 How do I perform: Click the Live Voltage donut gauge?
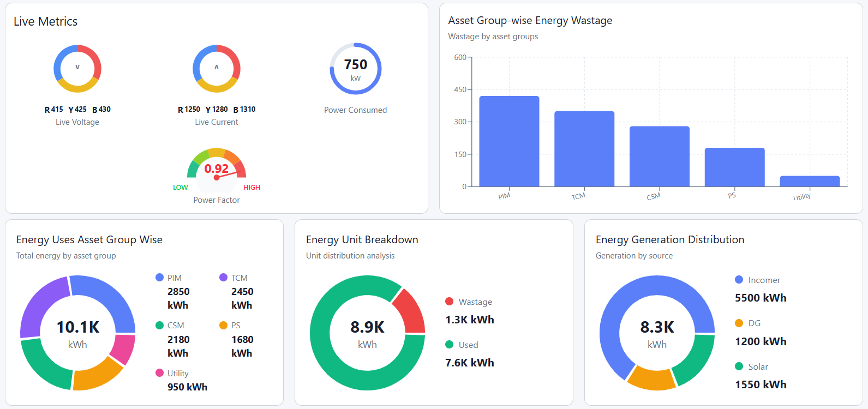[x=77, y=69]
